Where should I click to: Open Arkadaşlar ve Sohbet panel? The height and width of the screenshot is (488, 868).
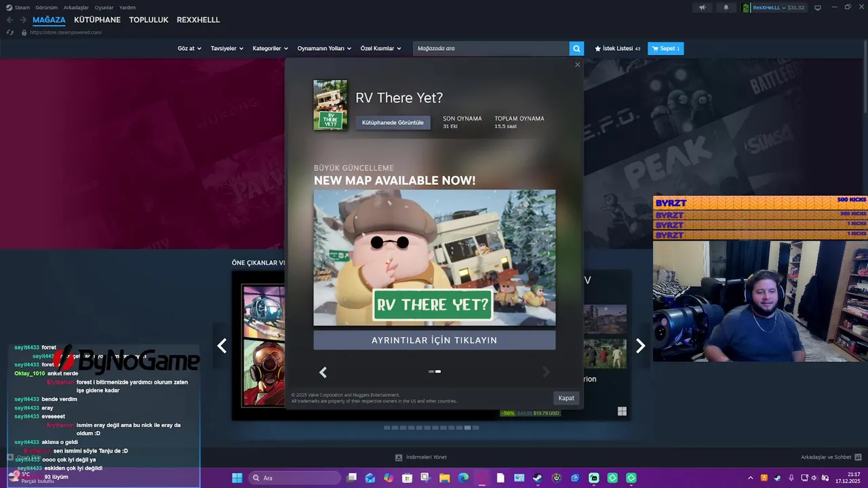point(831,457)
